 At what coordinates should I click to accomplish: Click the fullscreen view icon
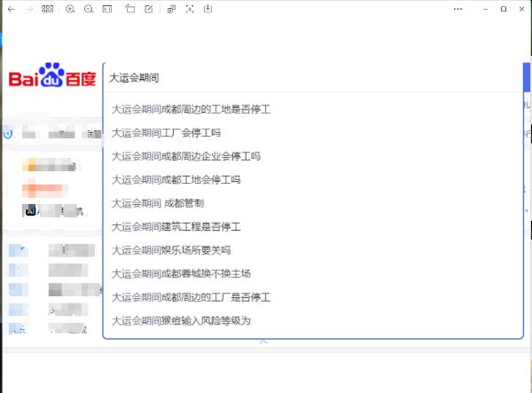point(189,9)
